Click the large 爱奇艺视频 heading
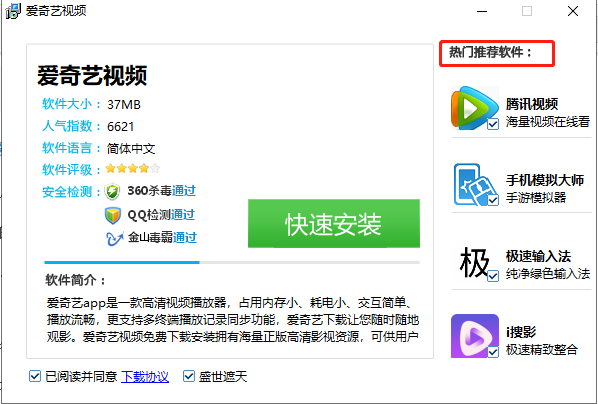The height and width of the screenshot is (404, 598). tap(92, 76)
